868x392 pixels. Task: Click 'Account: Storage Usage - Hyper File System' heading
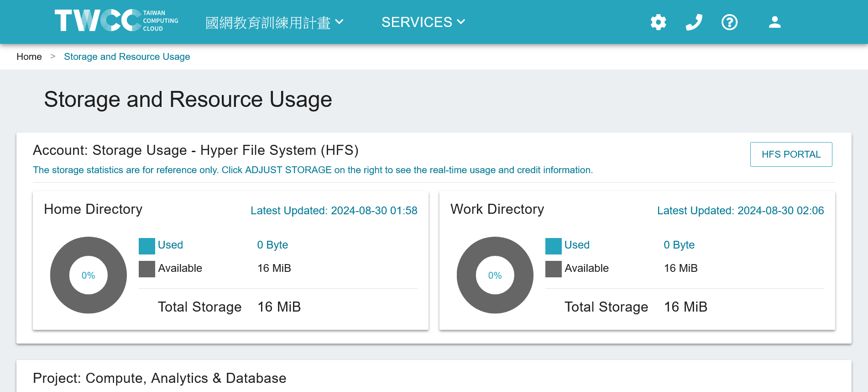196,150
